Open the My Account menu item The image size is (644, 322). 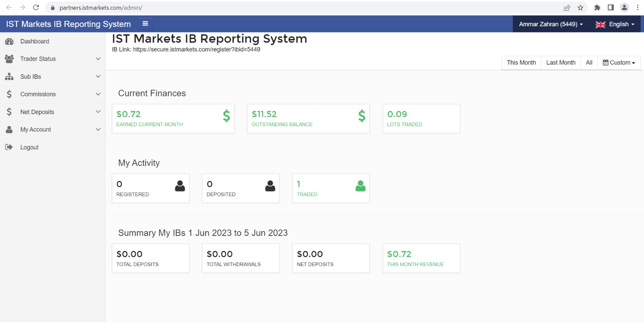point(52,129)
